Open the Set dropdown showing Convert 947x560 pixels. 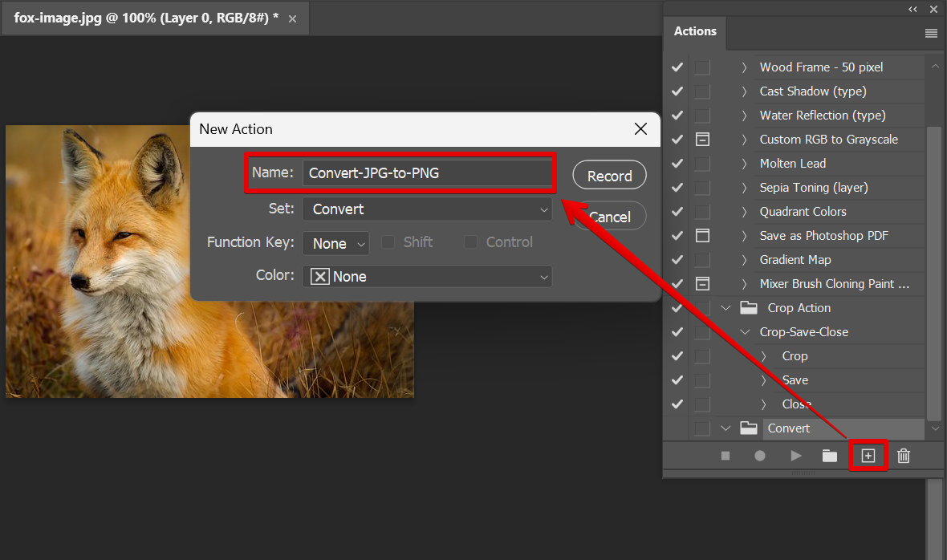pyautogui.click(x=427, y=209)
